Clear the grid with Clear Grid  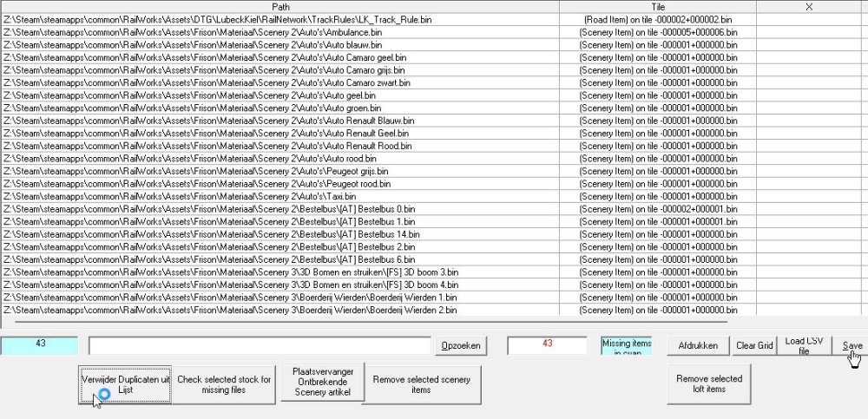point(753,345)
